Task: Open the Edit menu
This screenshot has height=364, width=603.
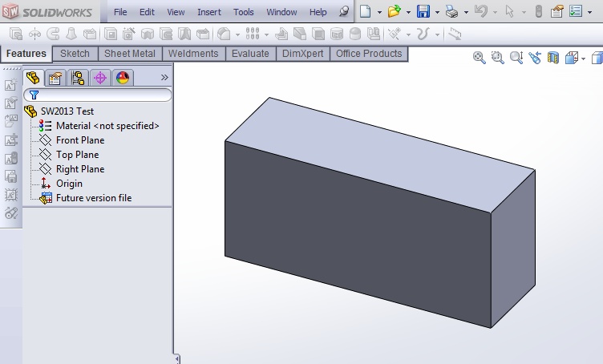Action: tap(147, 12)
